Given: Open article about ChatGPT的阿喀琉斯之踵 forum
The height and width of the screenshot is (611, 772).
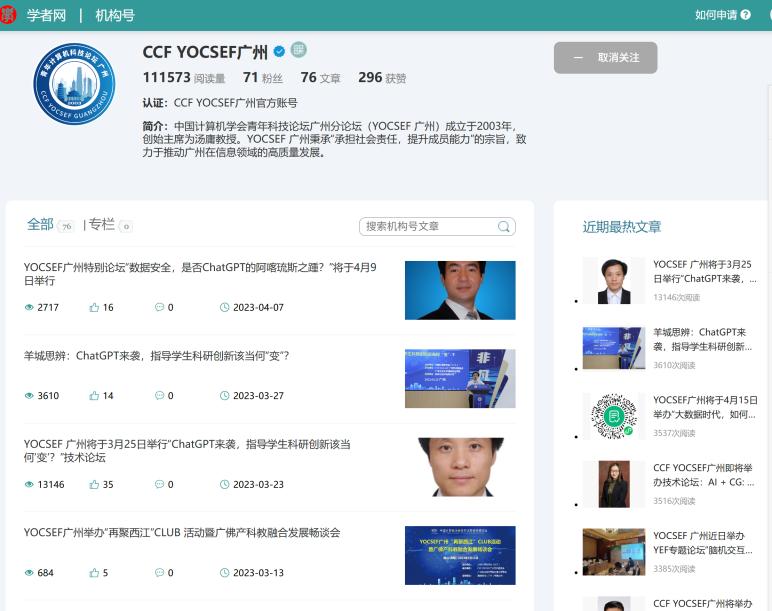Looking at the screenshot, I should click(x=200, y=274).
